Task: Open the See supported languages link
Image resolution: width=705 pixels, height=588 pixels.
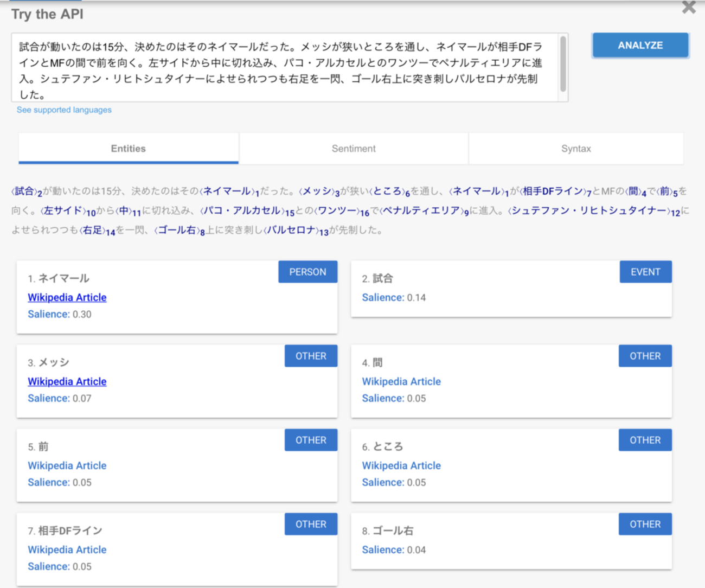Action: (64, 110)
